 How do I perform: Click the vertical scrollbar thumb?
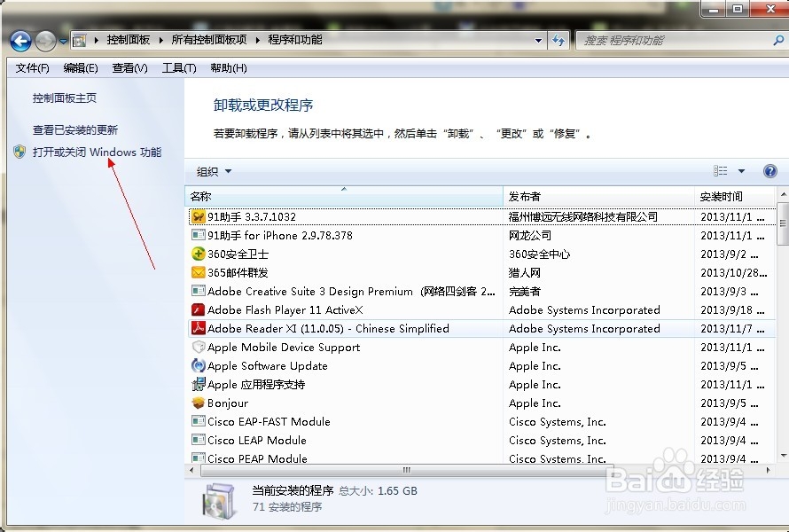(783, 223)
